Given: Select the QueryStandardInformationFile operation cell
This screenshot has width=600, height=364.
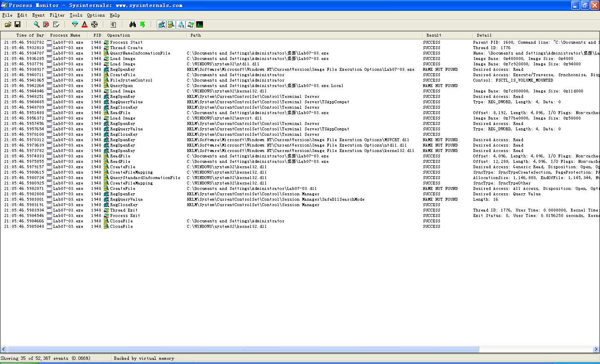Looking at the screenshot, I should pyautogui.click(x=145, y=178).
